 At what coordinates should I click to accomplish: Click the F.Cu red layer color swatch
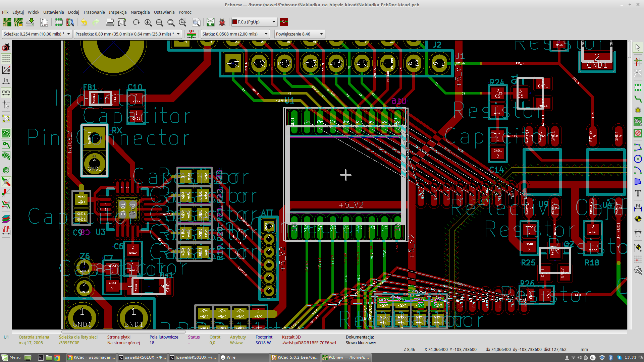pyautogui.click(x=235, y=22)
